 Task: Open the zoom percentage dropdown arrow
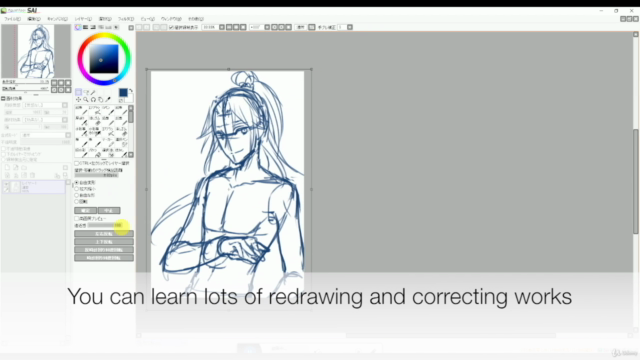pos(222,27)
